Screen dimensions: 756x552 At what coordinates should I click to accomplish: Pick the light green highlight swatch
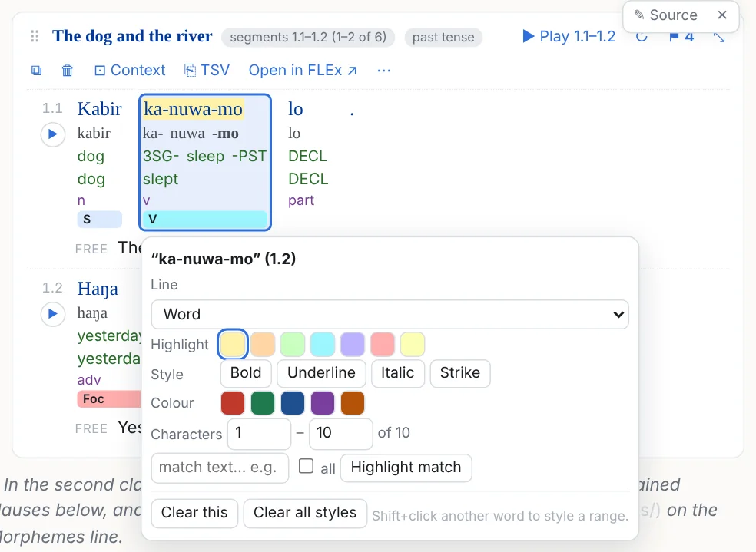click(x=293, y=345)
